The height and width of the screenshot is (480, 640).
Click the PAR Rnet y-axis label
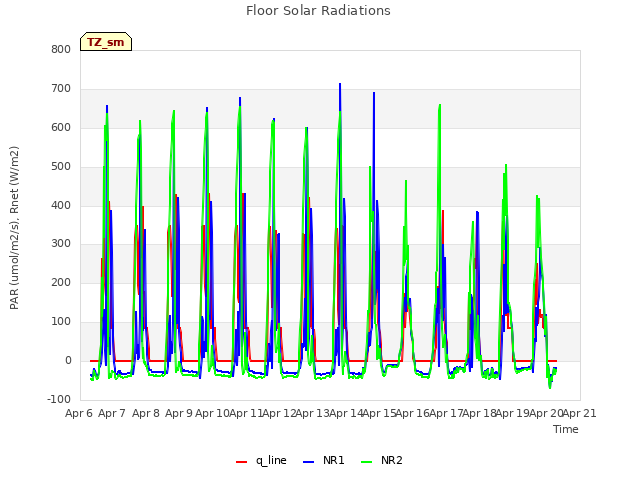click(14, 228)
